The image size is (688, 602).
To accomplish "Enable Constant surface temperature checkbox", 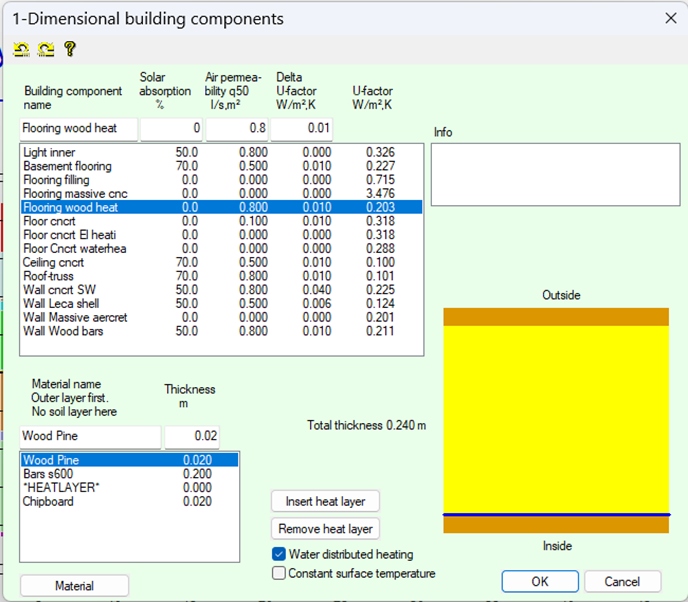I will pyautogui.click(x=279, y=573).
